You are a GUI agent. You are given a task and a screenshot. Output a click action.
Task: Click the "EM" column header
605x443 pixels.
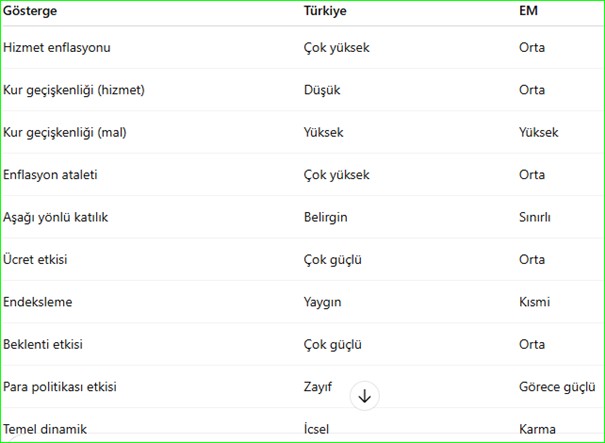coord(529,11)
